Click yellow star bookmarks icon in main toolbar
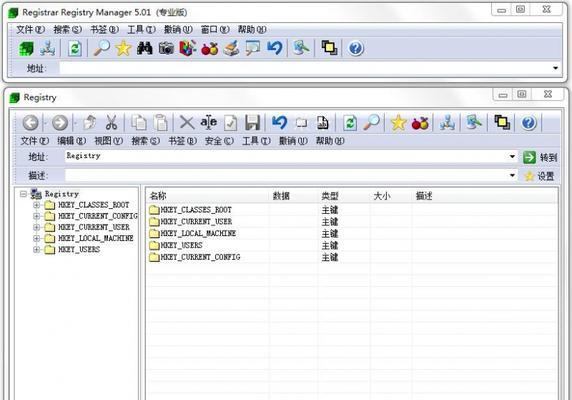572x400 pixels. click(123, 48)
